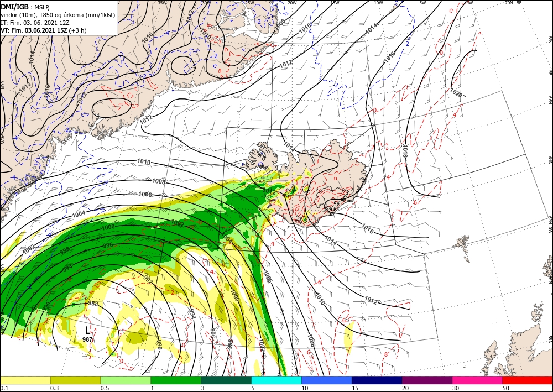The width and height of the screenshot is (553, 392).
Task: Click the olive 0.3–0.5 legend swatch
Action: tap(75, 380)
